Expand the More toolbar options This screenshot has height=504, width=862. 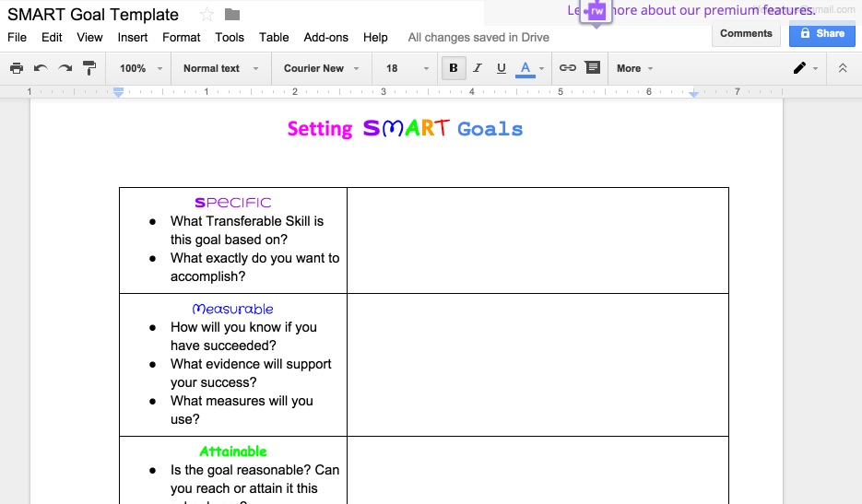pos(634,68)
